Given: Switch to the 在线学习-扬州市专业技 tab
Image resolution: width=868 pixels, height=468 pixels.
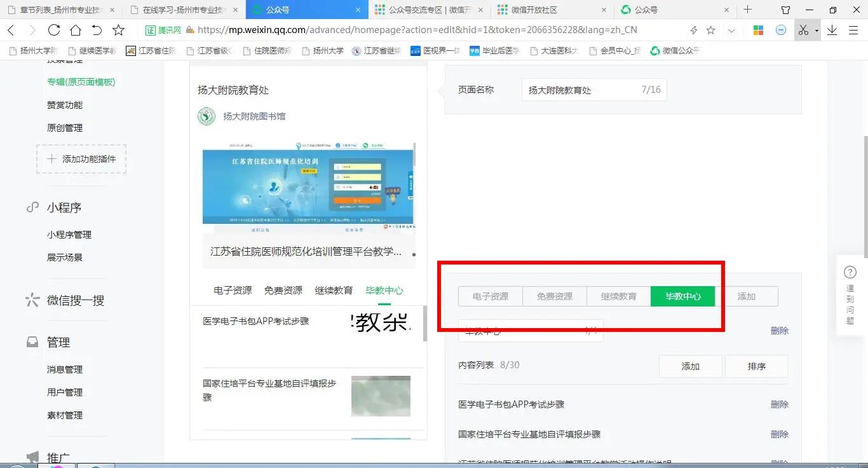Looking at the screenshot, I should [184, 10].
